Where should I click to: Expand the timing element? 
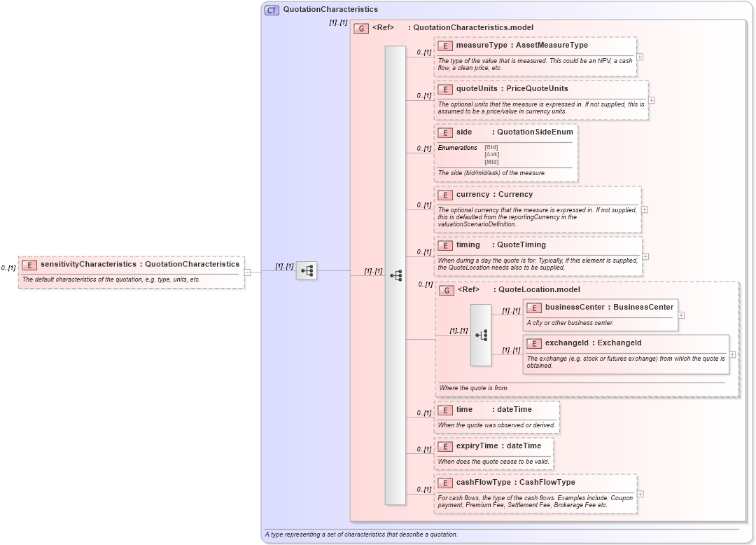645,256
